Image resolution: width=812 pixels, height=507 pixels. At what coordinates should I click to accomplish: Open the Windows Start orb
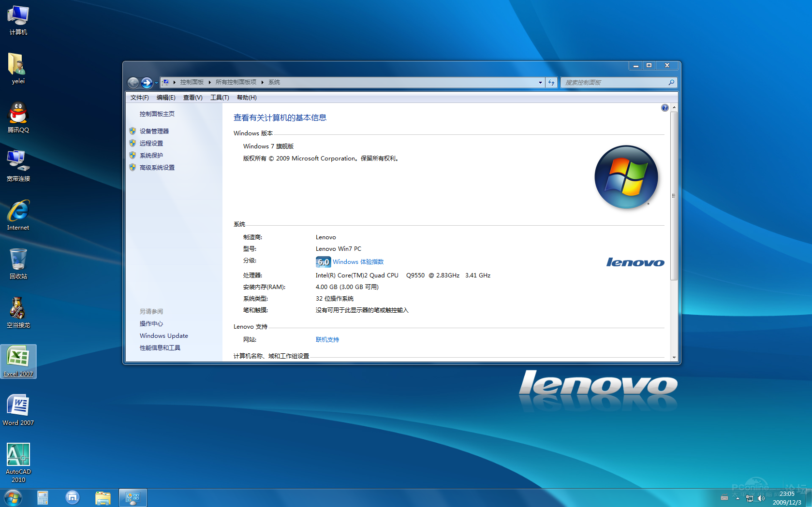[x=13, y=498]
